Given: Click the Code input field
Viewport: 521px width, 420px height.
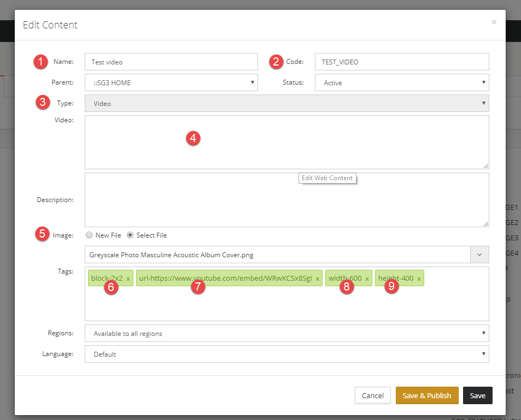Looking at the screenshot, I should (402, 62).
